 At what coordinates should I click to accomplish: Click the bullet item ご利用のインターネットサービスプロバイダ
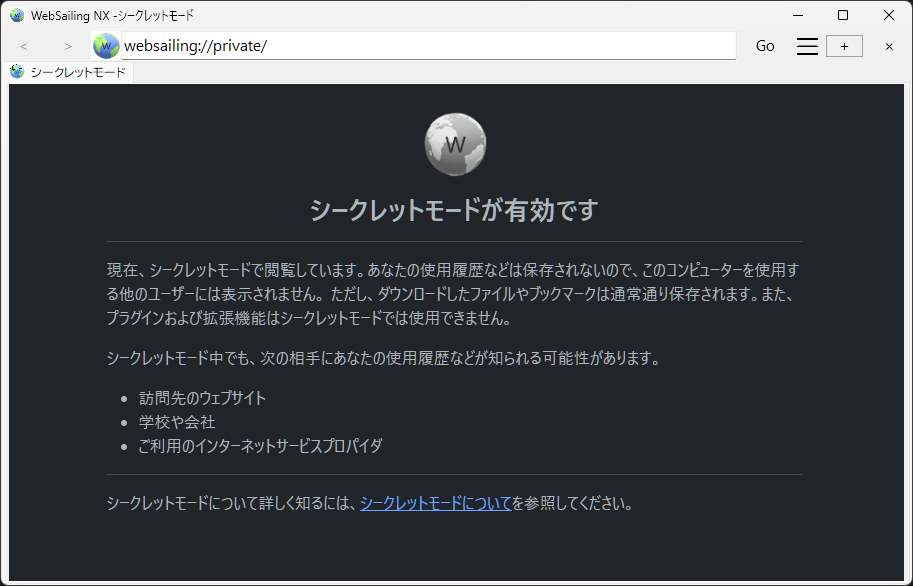click(258, 447)
